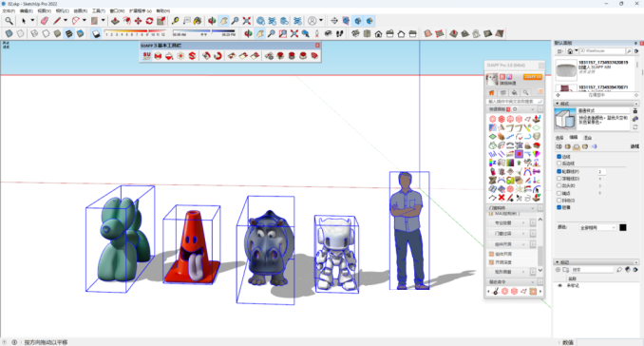The height and width of the screenshot is (346, 644).
Task: Expand the 门窗构件 section in SUAPP panel
Action: pyautogui.click(x=512, y=208)
